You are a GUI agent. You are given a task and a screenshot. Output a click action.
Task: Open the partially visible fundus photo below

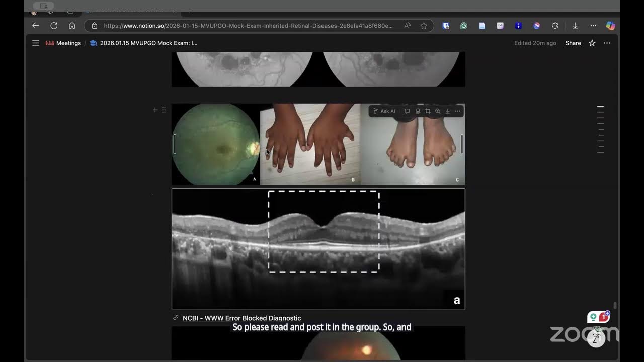click(x=318, y=343)
